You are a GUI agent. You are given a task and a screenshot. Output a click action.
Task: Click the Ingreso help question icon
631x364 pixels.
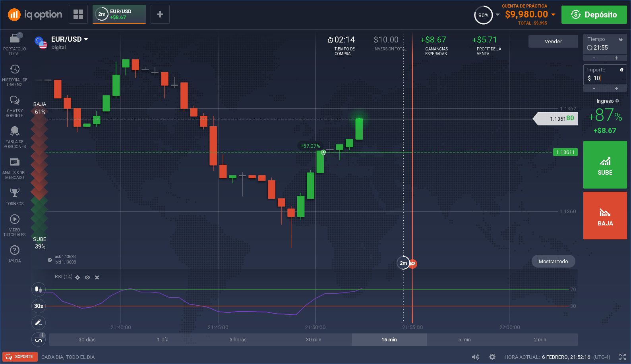(617, 101)
